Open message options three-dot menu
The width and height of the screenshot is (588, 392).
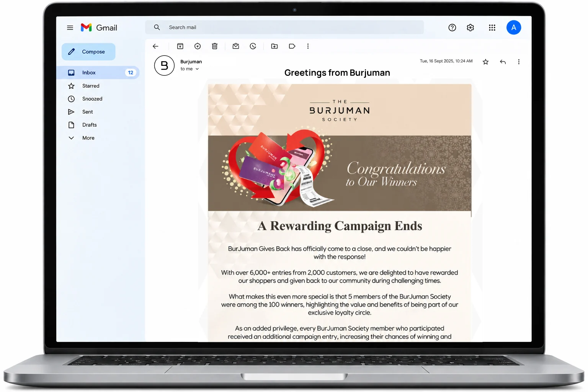point(519,62)
